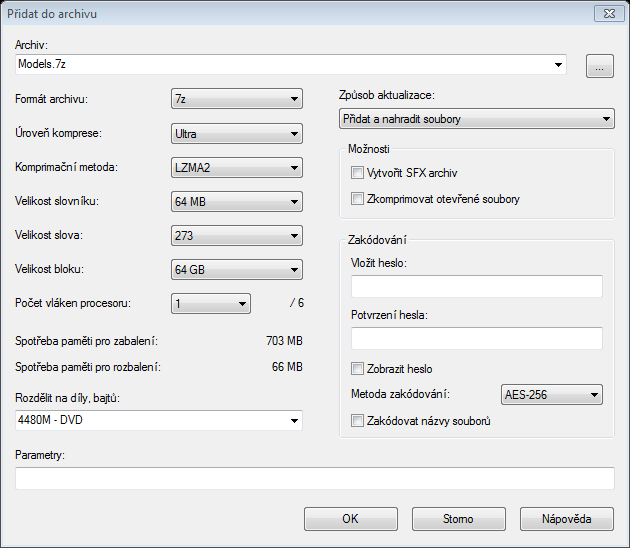This screenshot has height=548, width=630.
Task: Open the Formát archivu dropdown
Action: coord(237,99)
